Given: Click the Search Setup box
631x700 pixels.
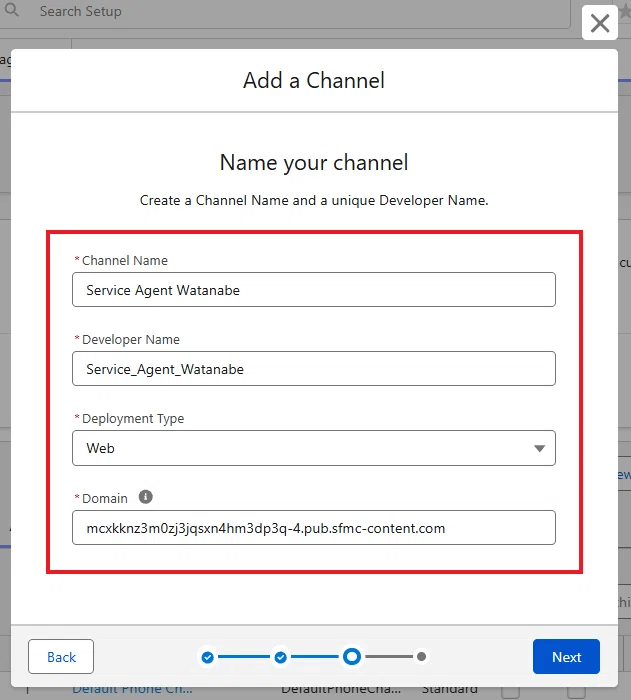Looking at the screenshot, I should (286, 12).
